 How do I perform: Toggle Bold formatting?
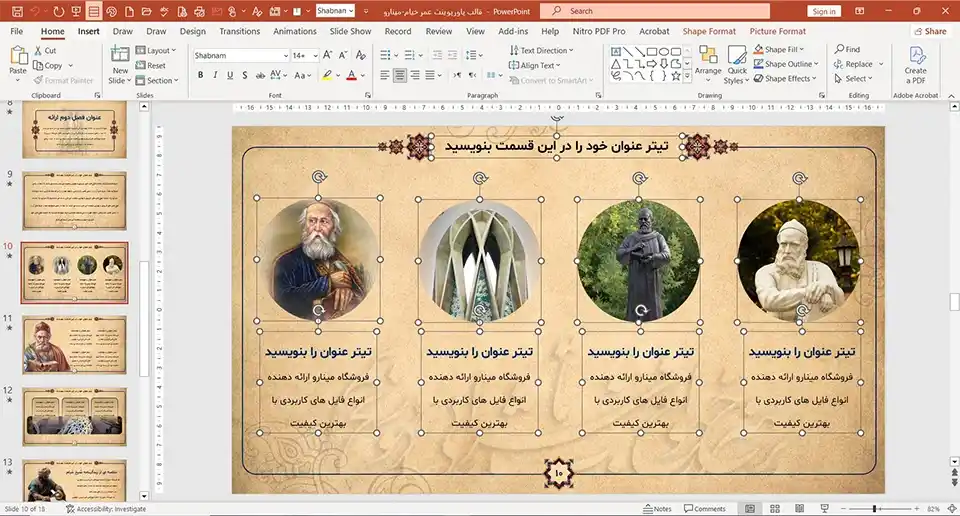(200, 75)
